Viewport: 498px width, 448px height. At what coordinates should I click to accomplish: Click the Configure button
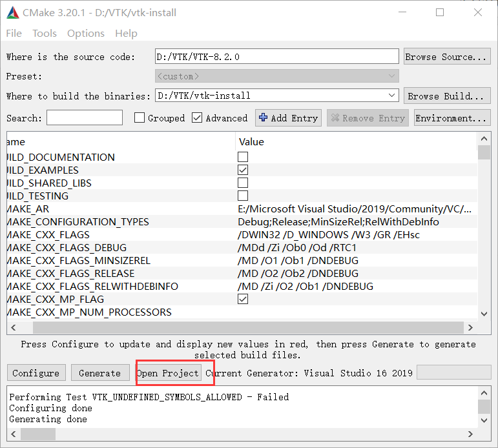click(36, 372)
